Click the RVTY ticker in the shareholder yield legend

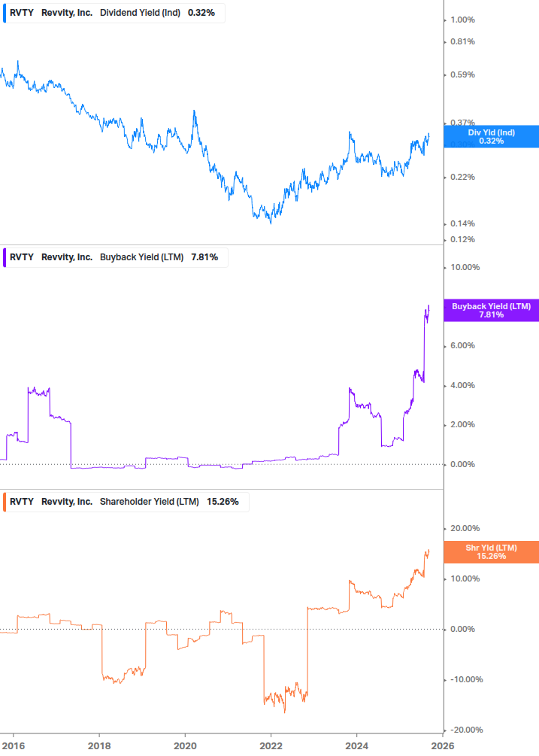pos(22,502)
